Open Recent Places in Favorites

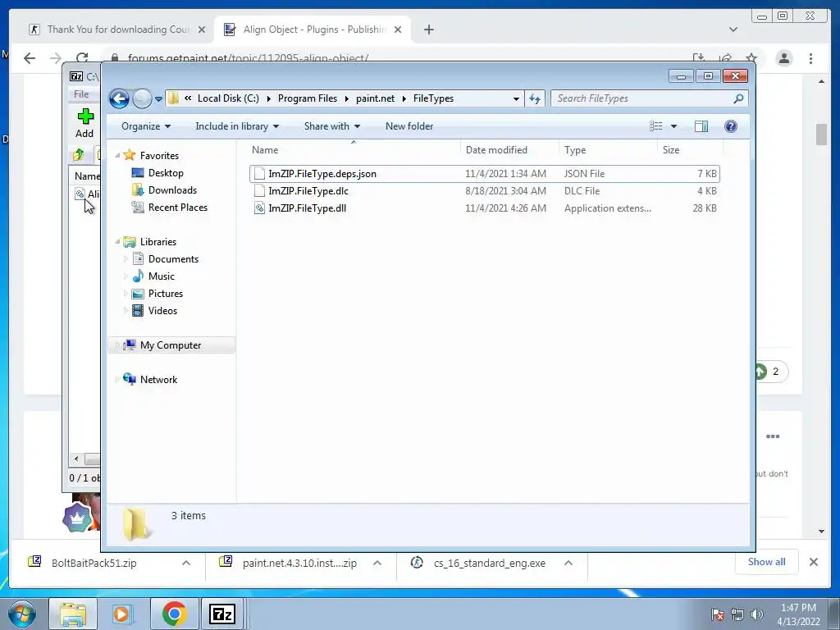click(x=177, y=208)
